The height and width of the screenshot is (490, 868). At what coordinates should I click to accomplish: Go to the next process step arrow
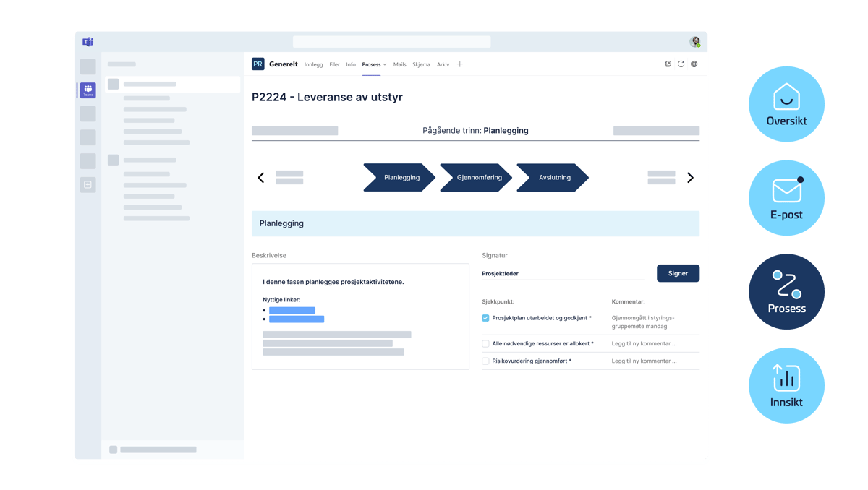[690, 178]
